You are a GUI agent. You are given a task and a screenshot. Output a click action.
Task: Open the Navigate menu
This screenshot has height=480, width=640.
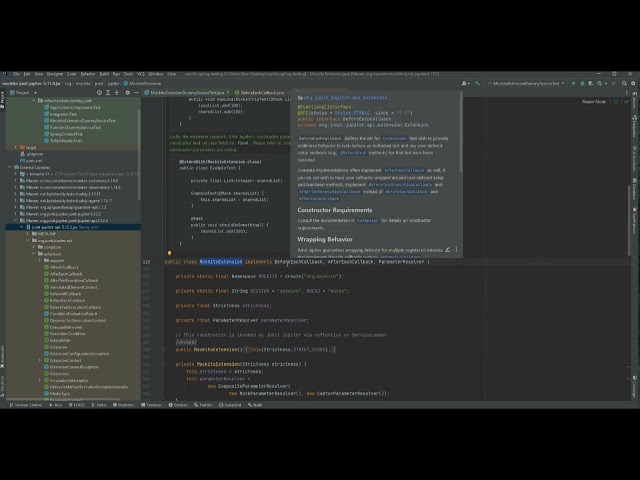point(55,74)
